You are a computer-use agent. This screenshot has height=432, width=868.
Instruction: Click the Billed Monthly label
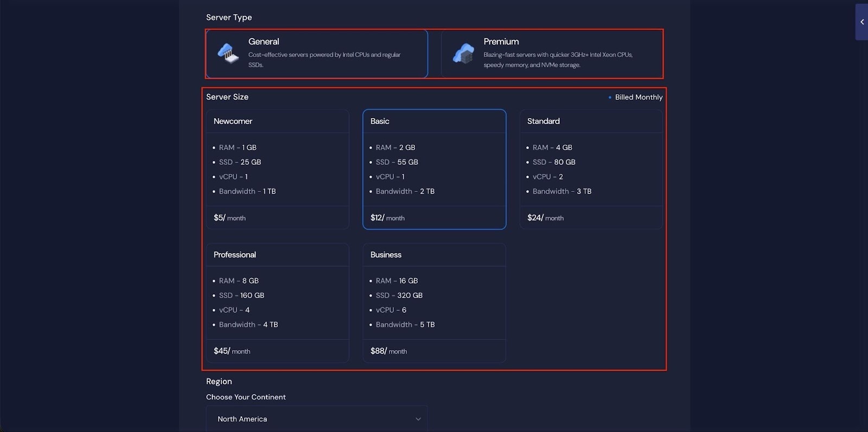(639, 98)
